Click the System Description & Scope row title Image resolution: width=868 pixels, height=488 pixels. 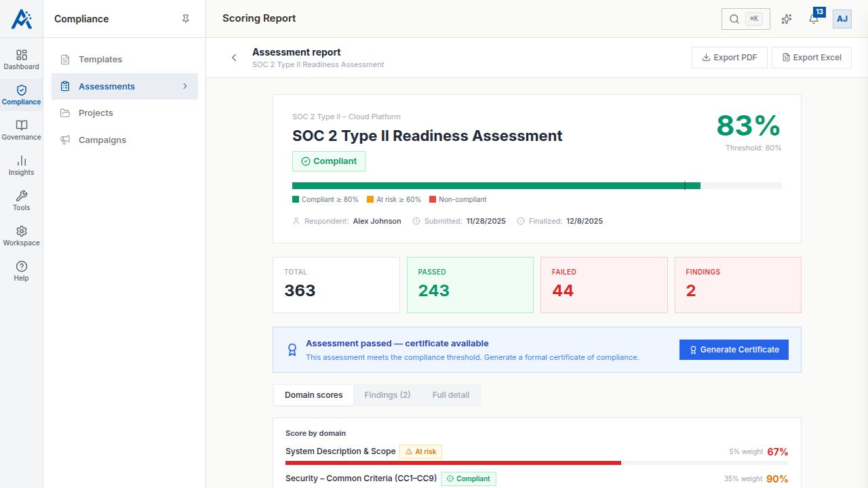point(340,451)
